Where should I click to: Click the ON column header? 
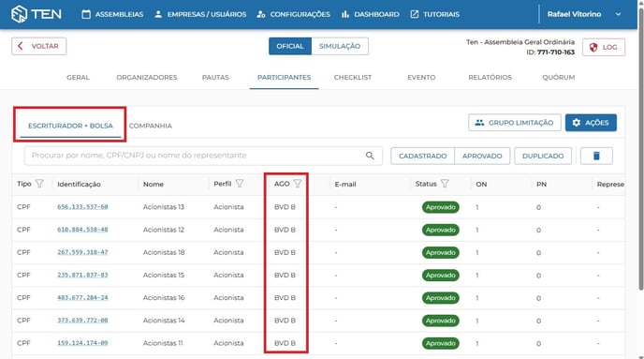coord(481,185)
